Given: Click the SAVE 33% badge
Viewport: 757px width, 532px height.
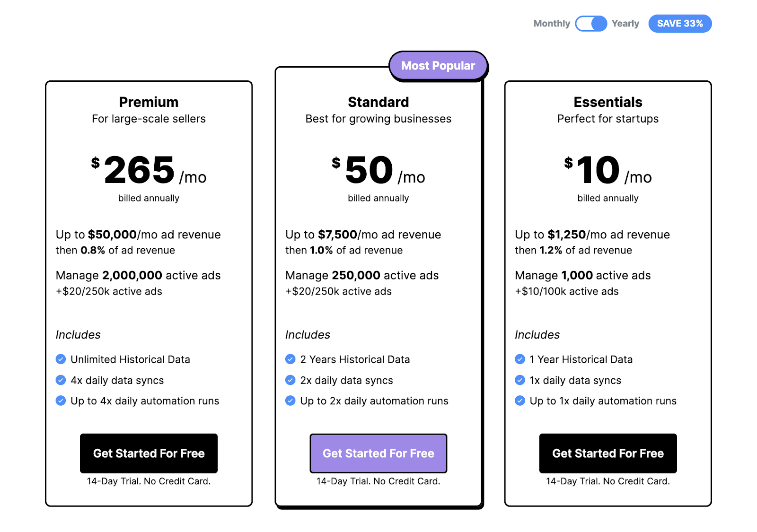Looking at the screenshot, I should [x=680, y=24].
